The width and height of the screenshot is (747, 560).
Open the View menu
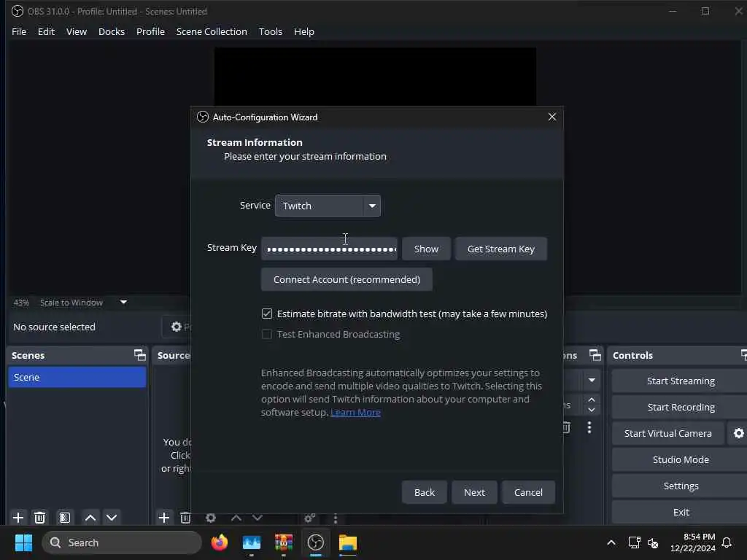click(76, 31)
